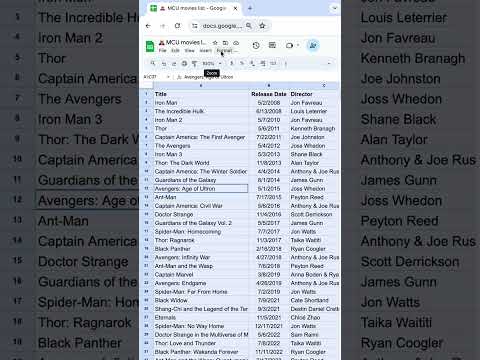Click the more formats 123 icon

pos(273,63)
